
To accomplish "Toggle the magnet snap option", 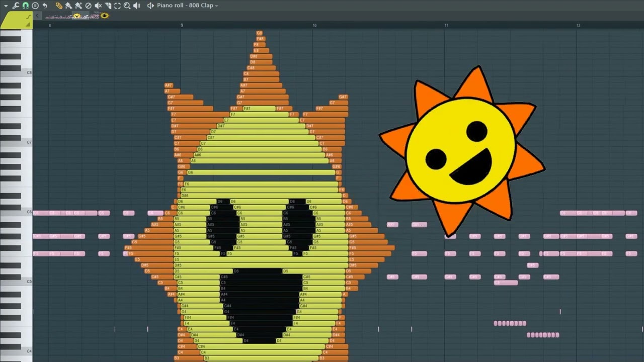I will coord(25,6).
